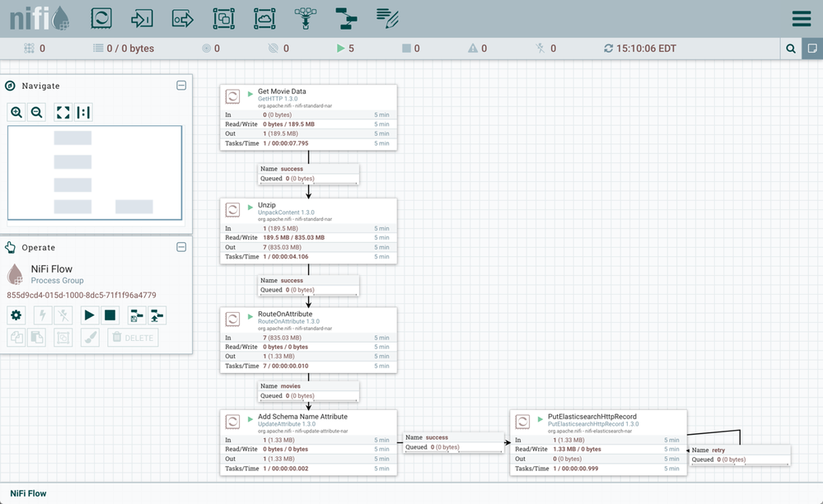Choose the Template icon in the toolbar
Image resolution: width=823 pixels, height=504 pixels.
click(x=346, y=18)
